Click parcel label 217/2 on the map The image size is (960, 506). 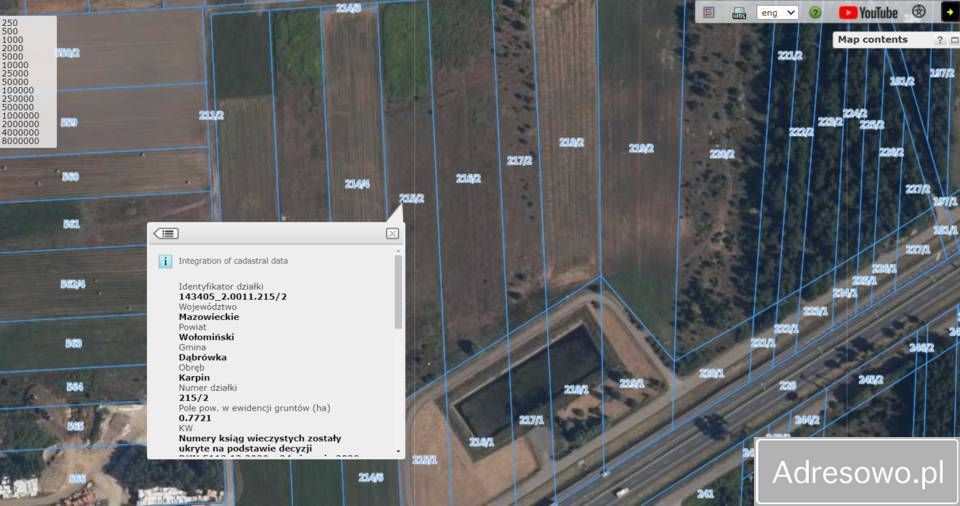pyautogui.click(x=519, y=160)
